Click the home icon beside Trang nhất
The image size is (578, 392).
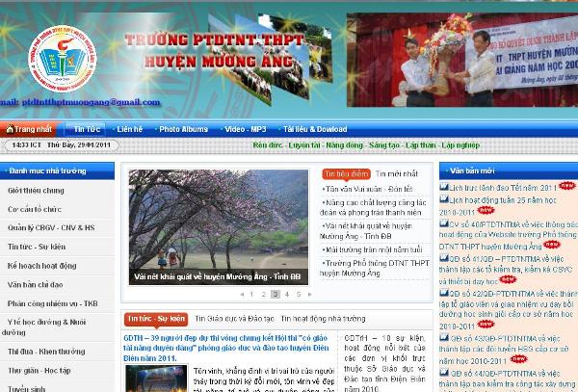(x=10, y=129)
